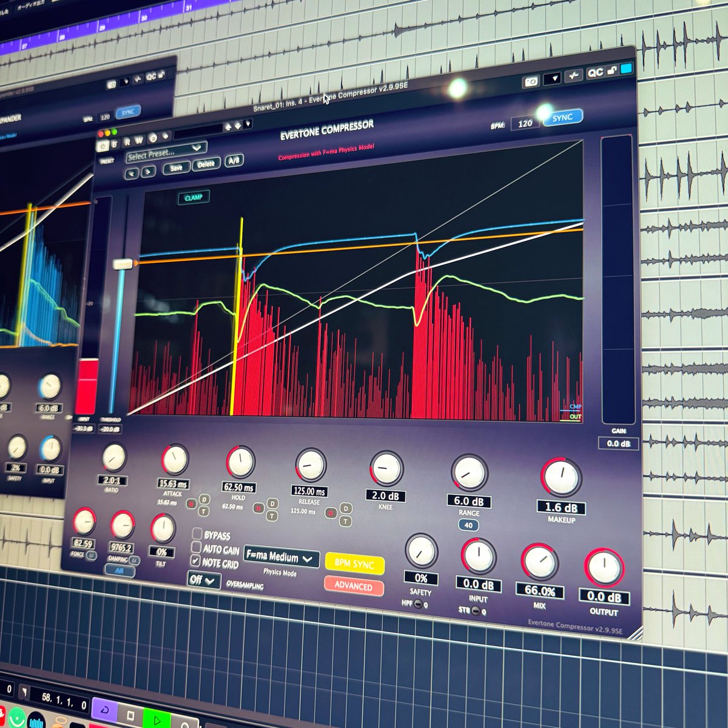Open the waveform app icon in Dock
This screenshot has width=728, height=728.
[x=36, y=720]
